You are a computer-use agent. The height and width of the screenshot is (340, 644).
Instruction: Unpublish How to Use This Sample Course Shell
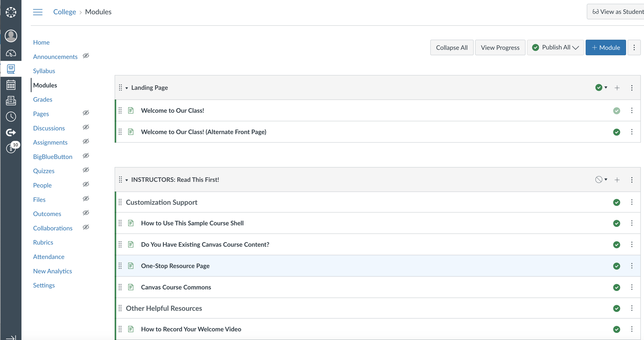point(617,223)
